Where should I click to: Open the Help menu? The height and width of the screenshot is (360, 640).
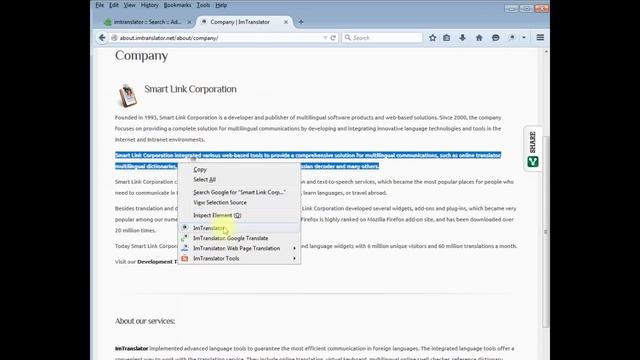click(221, 5)
